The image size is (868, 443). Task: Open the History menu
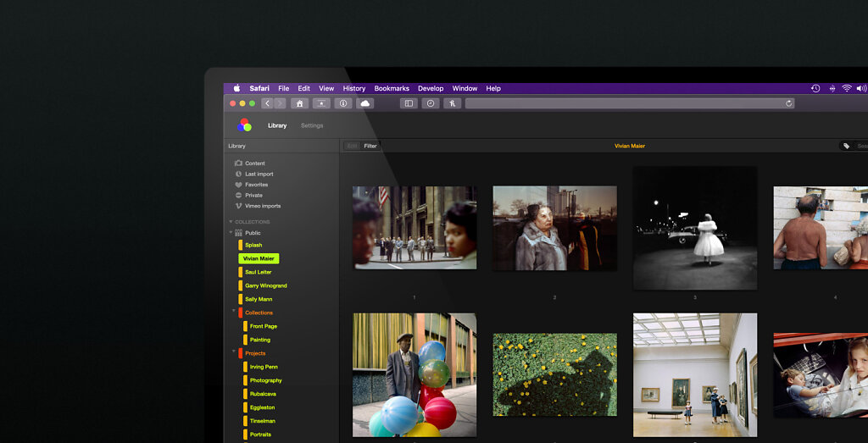tap(354, 88)
